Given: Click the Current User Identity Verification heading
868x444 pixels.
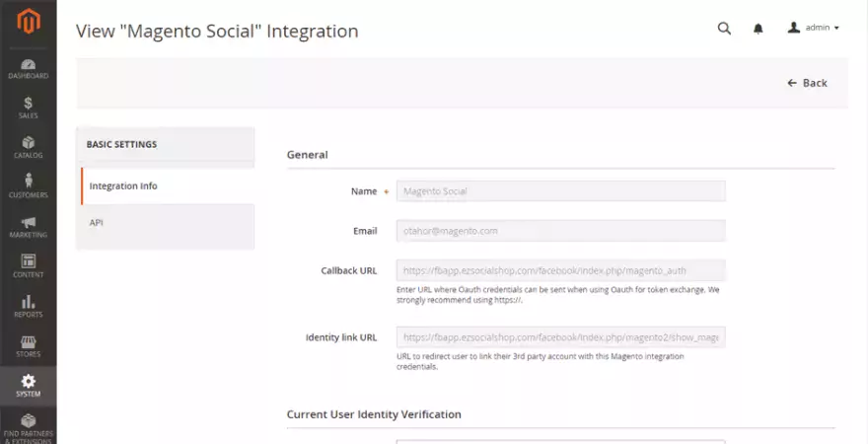Looking at the screenshot, I should coord(374,414).
